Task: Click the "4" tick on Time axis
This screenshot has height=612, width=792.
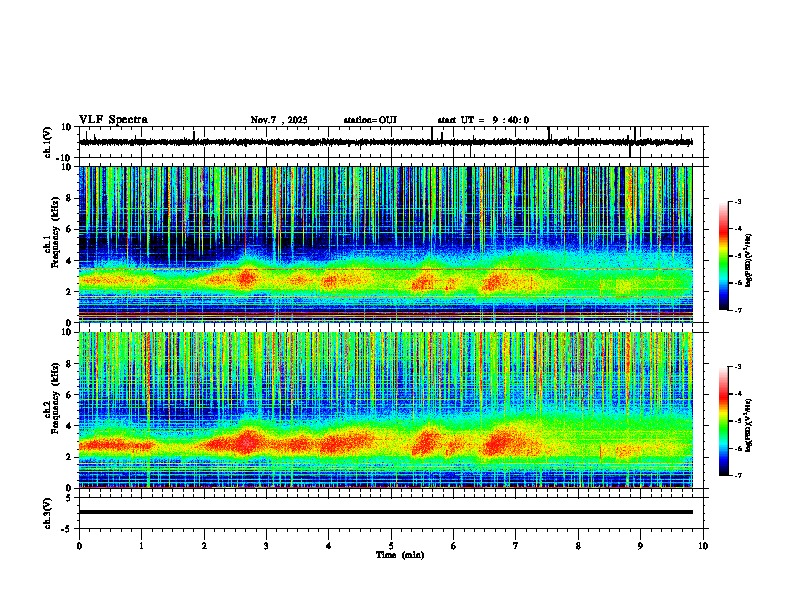Action: coord(329,546)
